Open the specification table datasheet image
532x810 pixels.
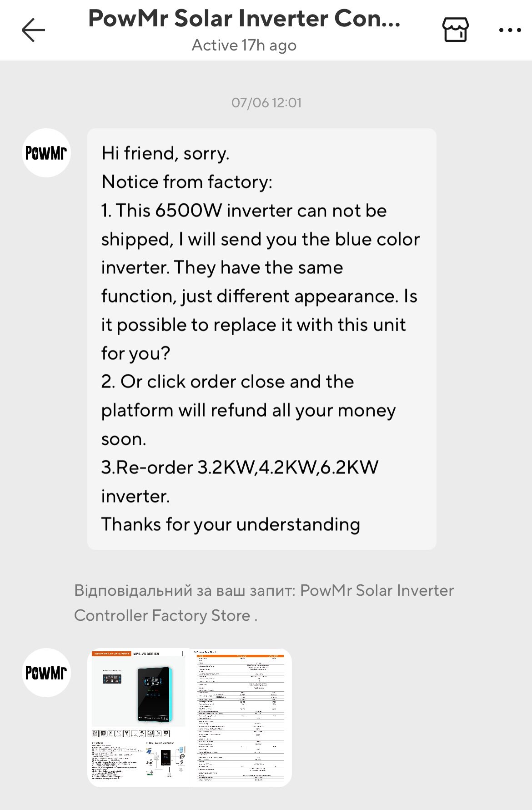241,717
